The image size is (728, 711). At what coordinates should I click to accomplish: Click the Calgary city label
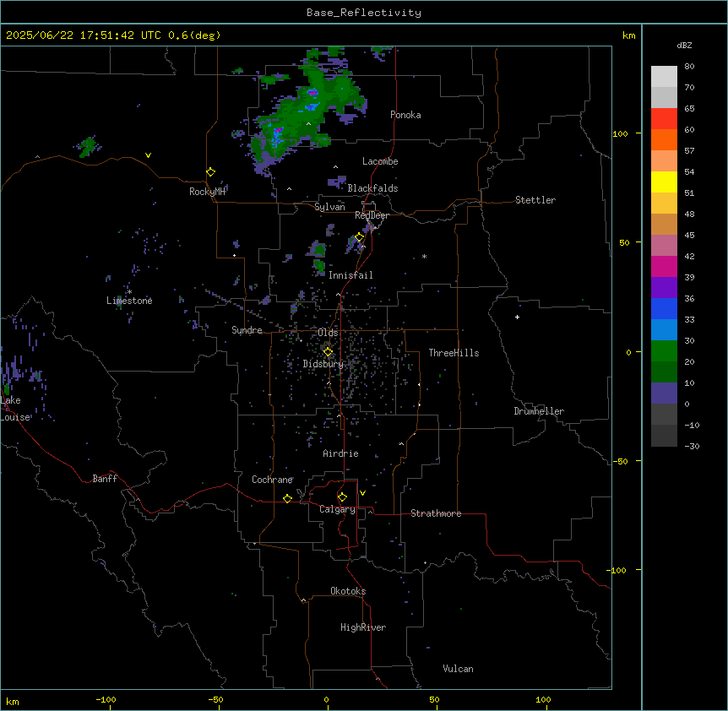338,509
